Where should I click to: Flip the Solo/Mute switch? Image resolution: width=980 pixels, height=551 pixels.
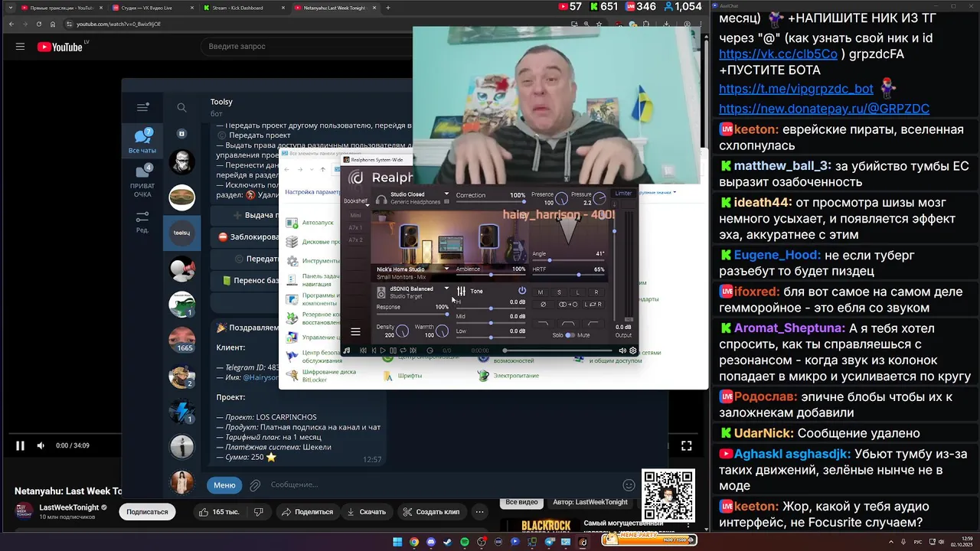tap(570, 335)
